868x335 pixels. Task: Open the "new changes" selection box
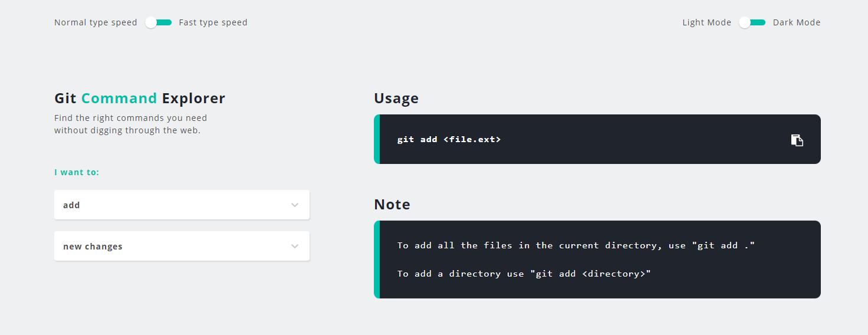click(x=177, y=247)
